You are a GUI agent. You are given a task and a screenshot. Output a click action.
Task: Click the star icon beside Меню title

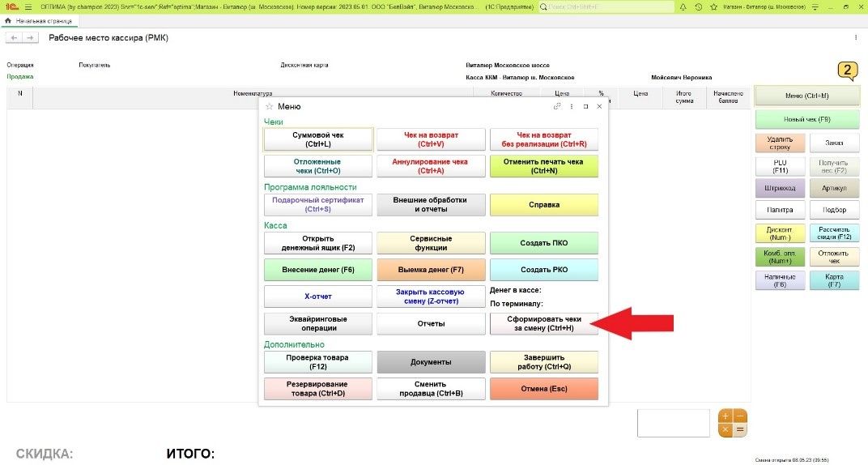pos(269,106)
